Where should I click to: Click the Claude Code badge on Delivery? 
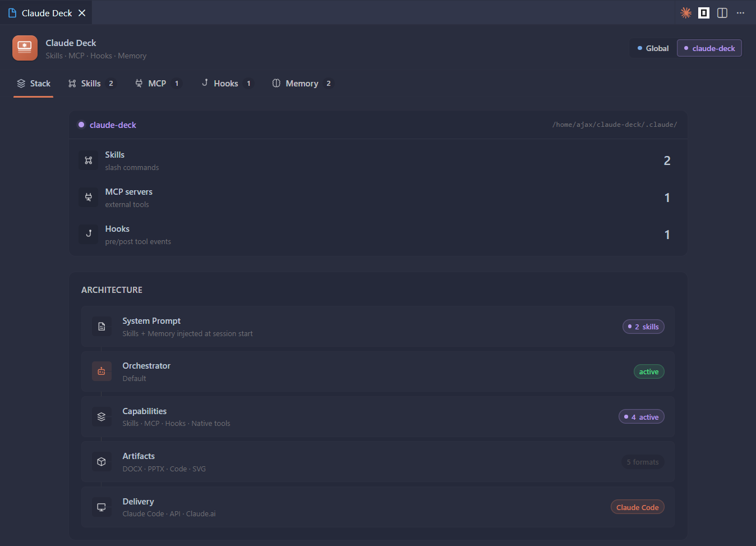pyautogui.click(x=638, y=507)
